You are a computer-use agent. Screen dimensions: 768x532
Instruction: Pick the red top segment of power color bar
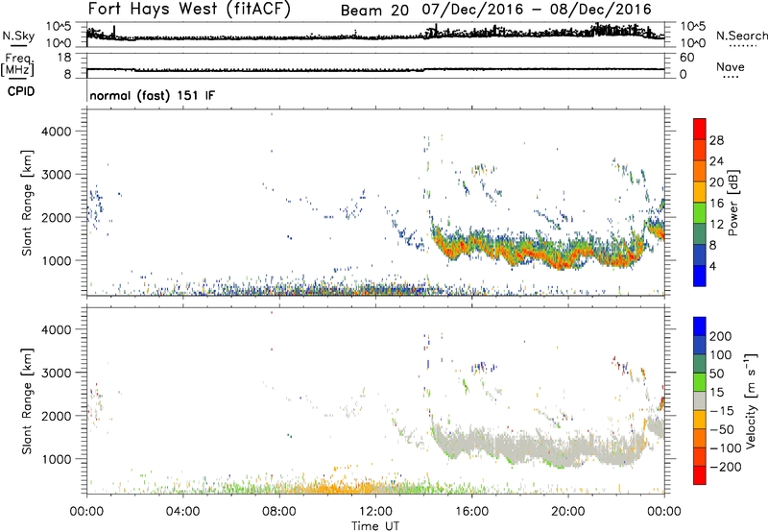700,128
